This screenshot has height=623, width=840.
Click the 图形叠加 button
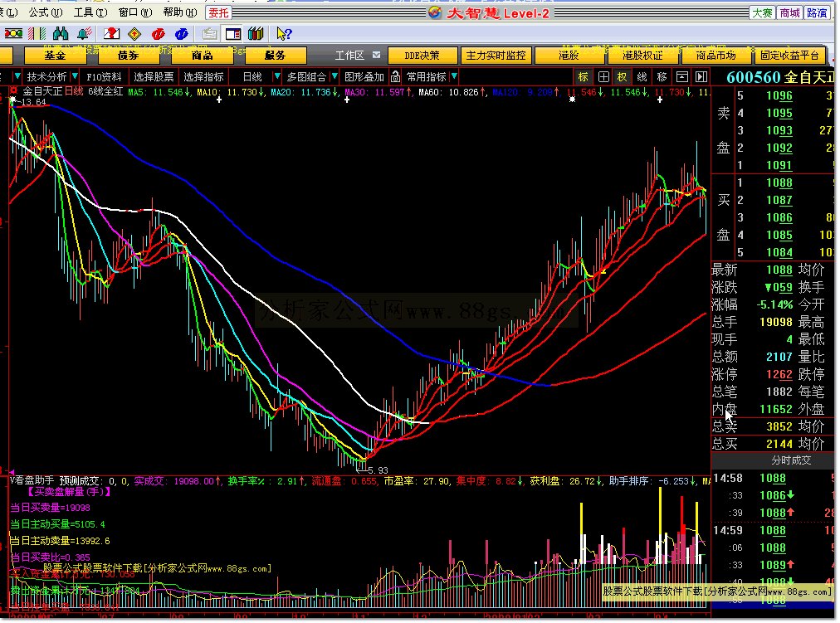point(364,76)
